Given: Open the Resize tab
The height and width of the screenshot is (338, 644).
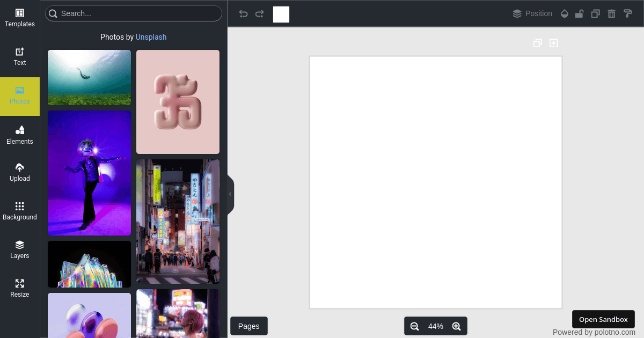Looking at the screenshot, I should [x=20, y=289].
